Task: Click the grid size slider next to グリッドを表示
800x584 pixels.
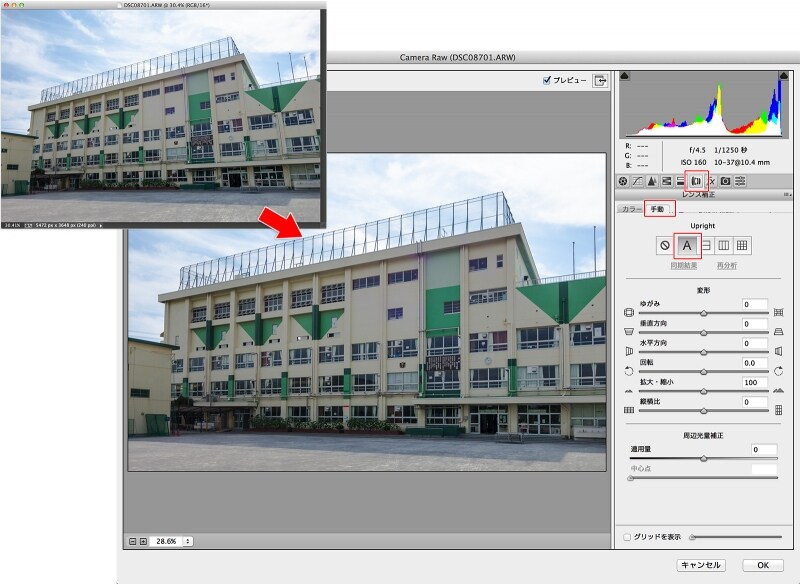Action: point(735,537)
